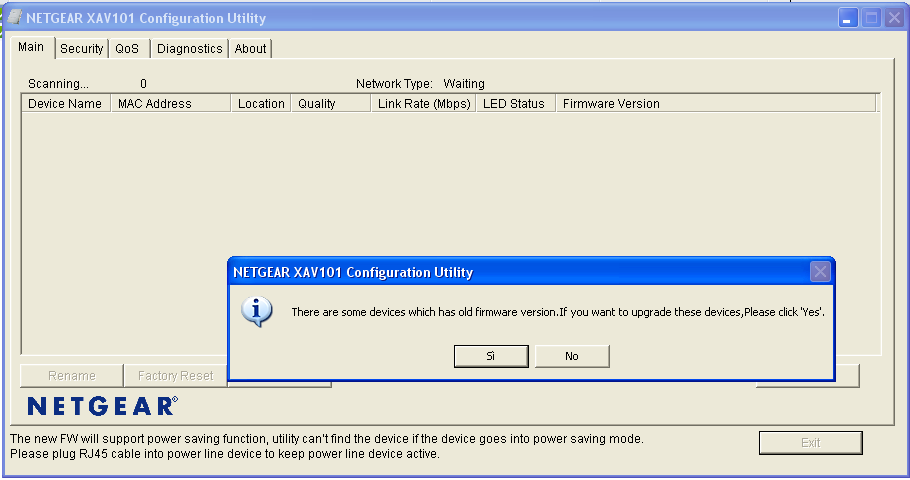
Task: Open the QoS tab
Action: click(128, 49)
